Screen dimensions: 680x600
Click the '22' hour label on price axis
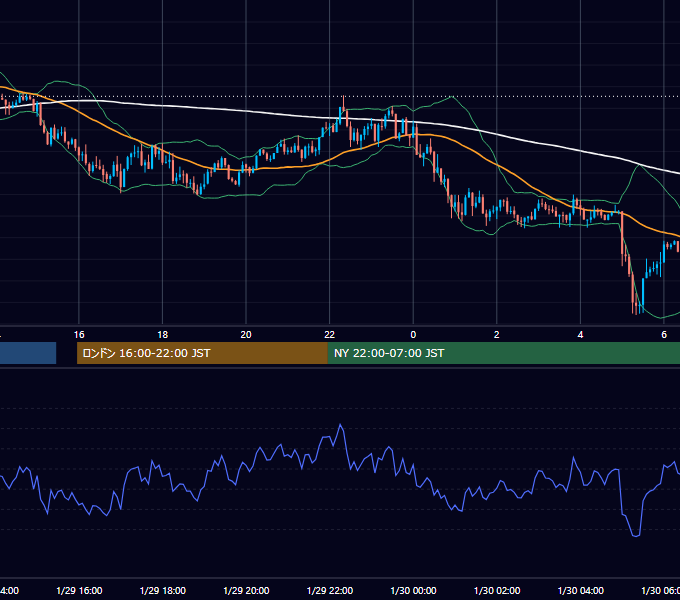(x=330, y=334)
